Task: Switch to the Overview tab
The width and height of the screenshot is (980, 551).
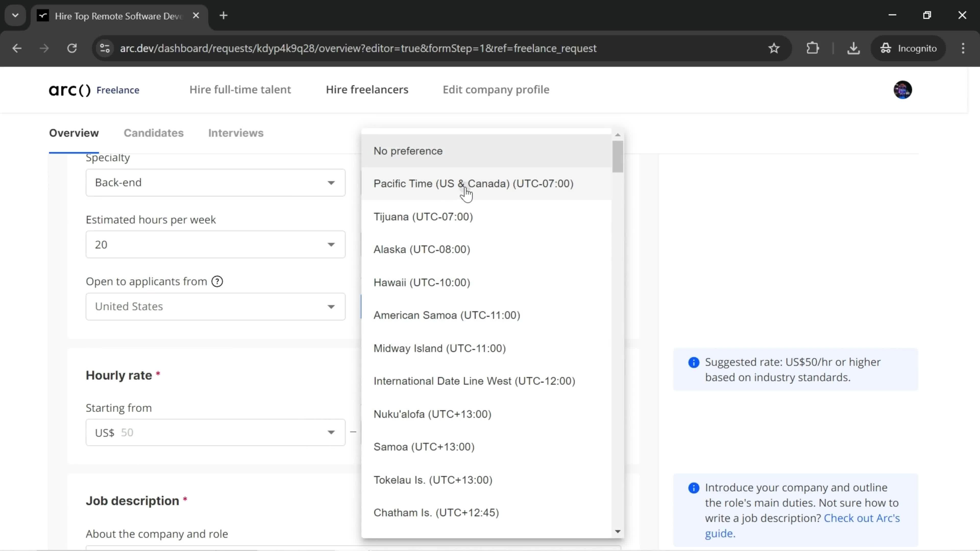Action: 74,133
